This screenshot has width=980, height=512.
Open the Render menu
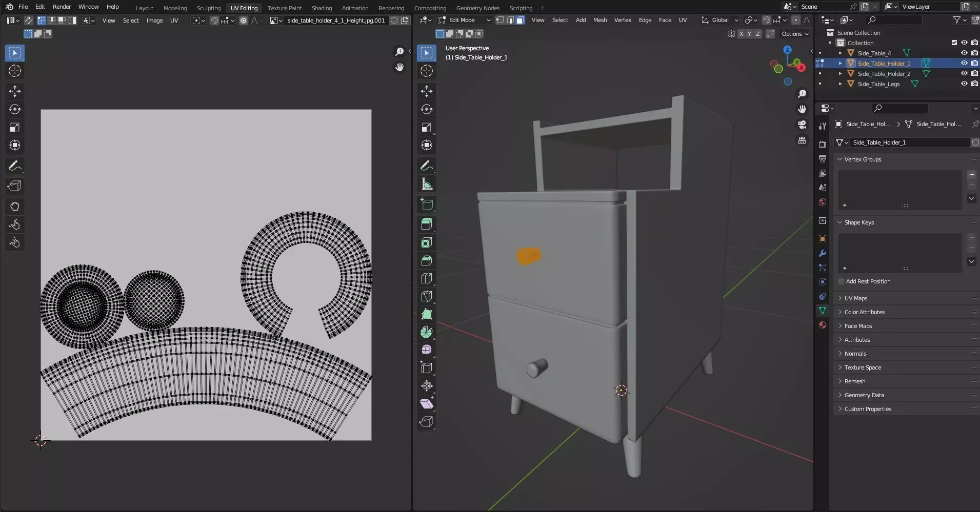[62, 7]
